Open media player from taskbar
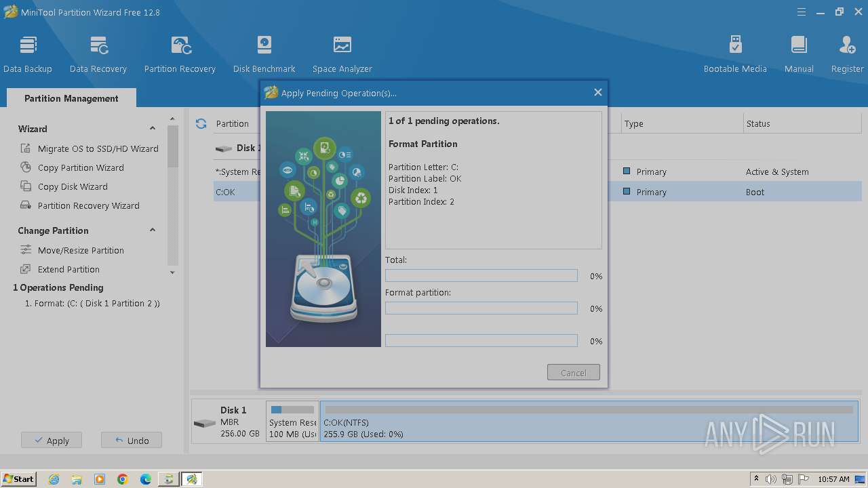Viewport: 868px width, 488px height. coord(100,479)
